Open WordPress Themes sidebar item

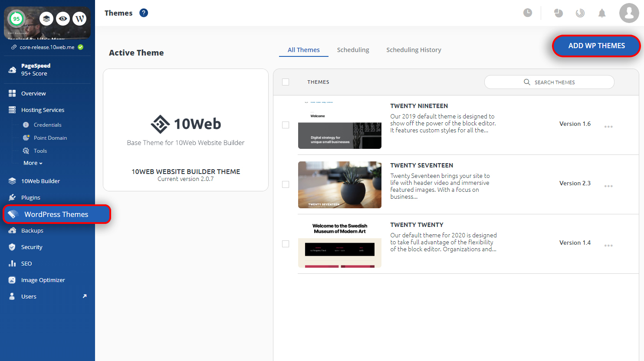coord(57,214)
